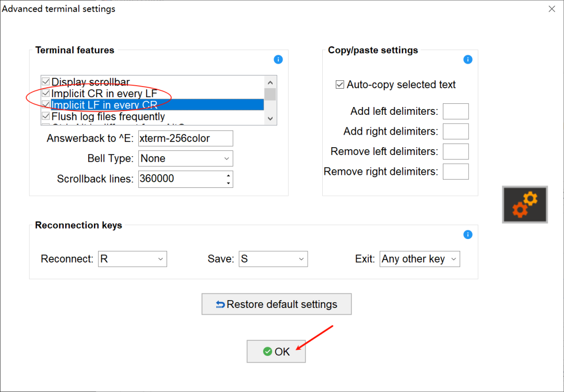Disable Auto-copy selected text
564x392 pixels.
(x=339, y=85)
